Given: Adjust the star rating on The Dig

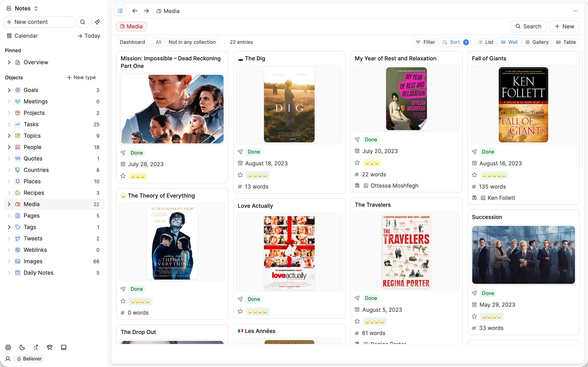Looking at the screenshot, I should 257,175.
